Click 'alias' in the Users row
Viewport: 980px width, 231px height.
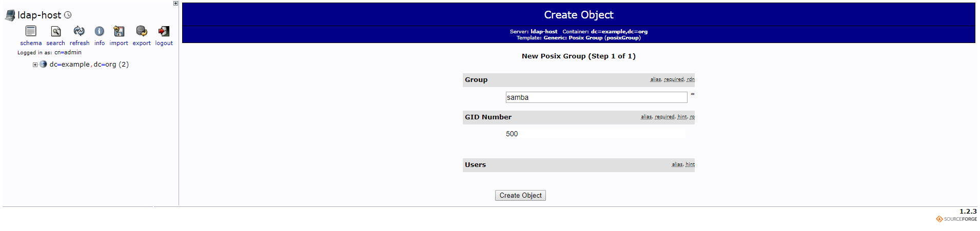click(x=677, y=164)
